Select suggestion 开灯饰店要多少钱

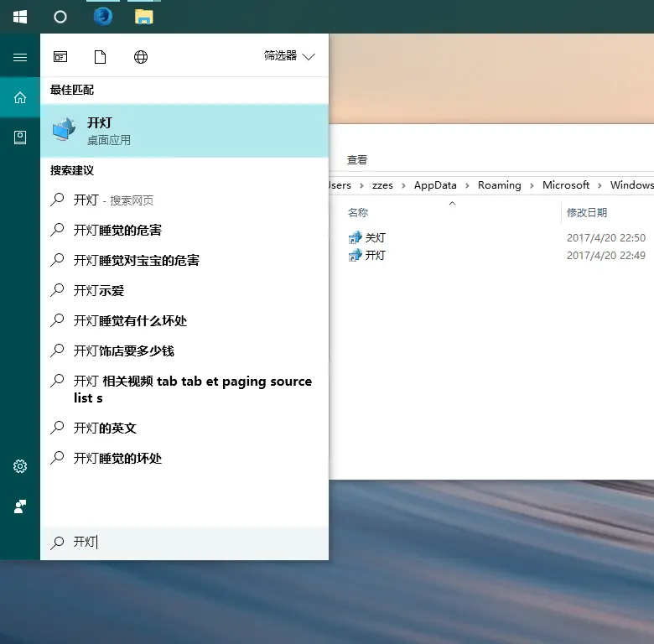point(184,351)
